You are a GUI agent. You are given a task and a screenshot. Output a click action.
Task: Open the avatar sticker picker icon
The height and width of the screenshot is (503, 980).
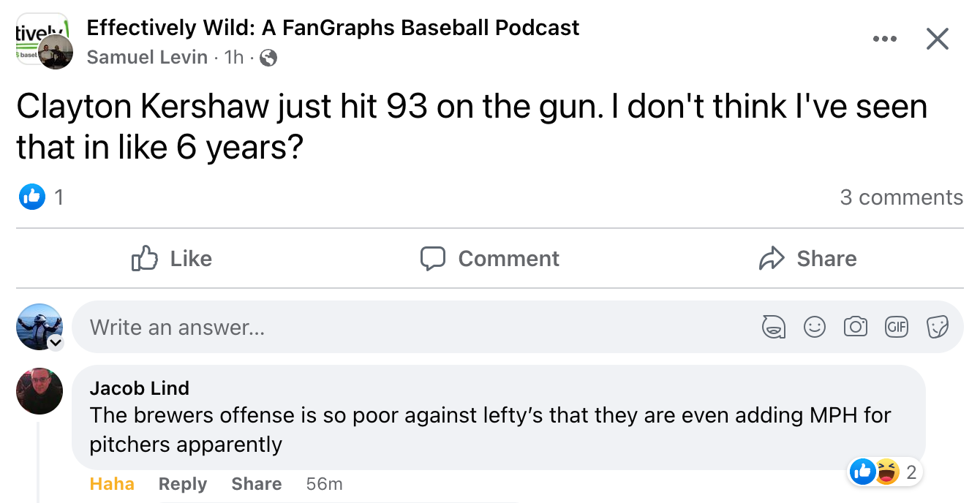[773, 327]
